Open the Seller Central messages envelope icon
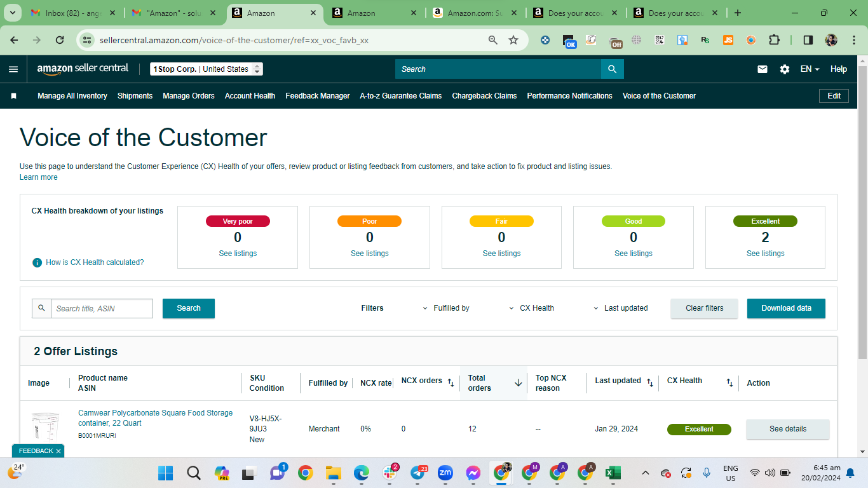 [x=763, y=69]
